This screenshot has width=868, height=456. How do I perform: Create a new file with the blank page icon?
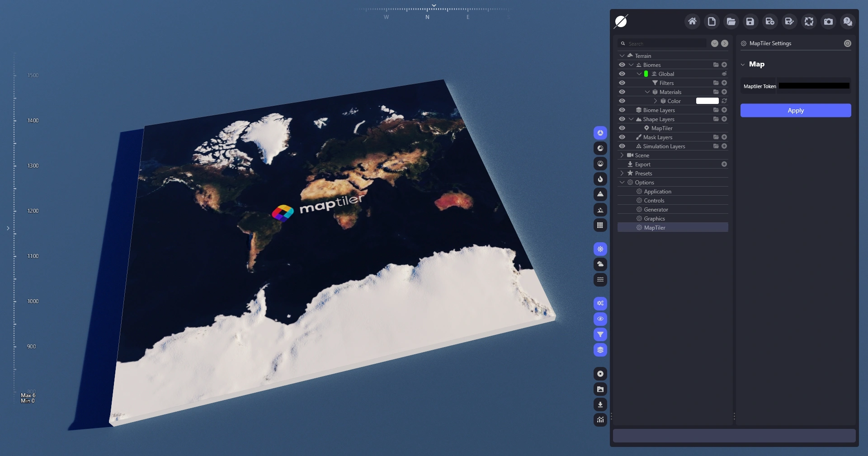coord(712,21)
